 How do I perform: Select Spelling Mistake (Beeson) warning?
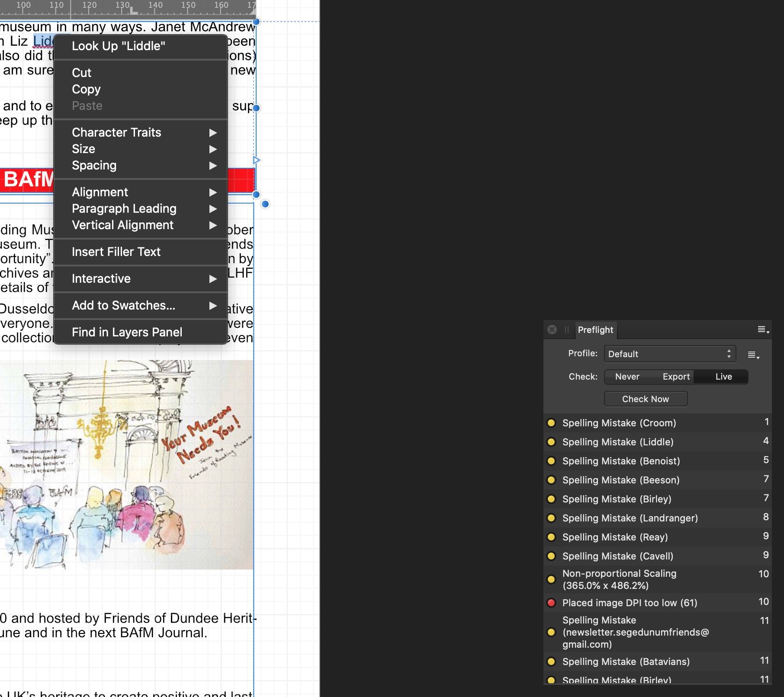[x=658, y=480]
